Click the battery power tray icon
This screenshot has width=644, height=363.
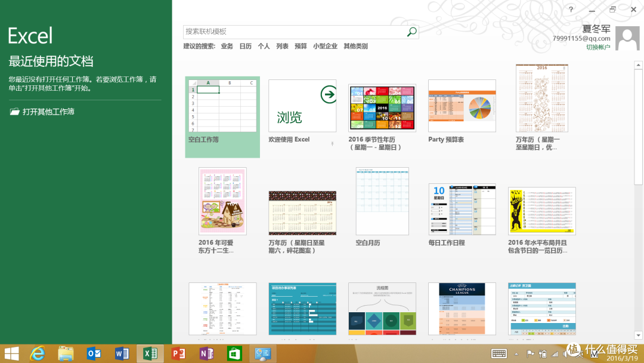coord(543,353)
